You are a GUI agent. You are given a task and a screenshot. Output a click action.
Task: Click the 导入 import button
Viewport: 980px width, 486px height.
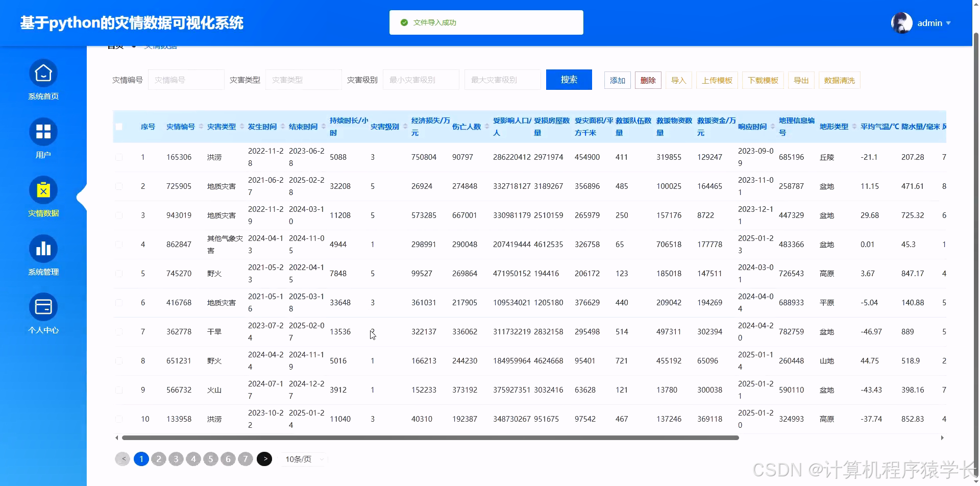(x=679, y=80)
